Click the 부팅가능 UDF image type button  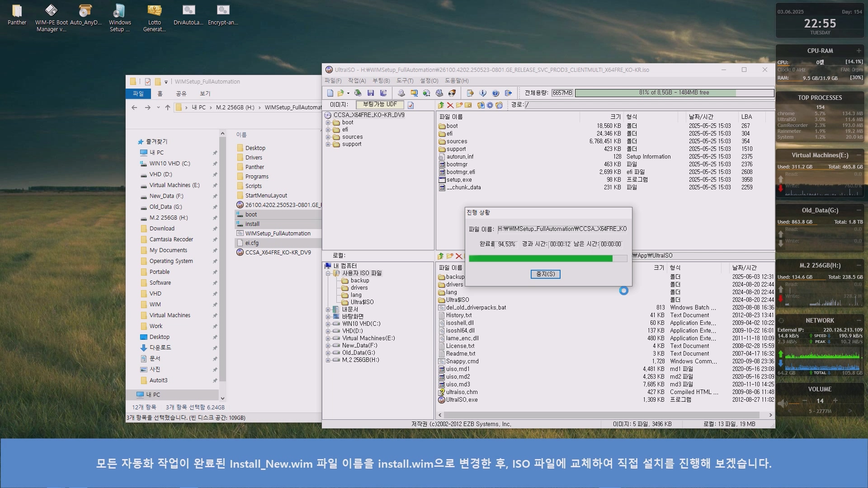(x=380, y=104)
